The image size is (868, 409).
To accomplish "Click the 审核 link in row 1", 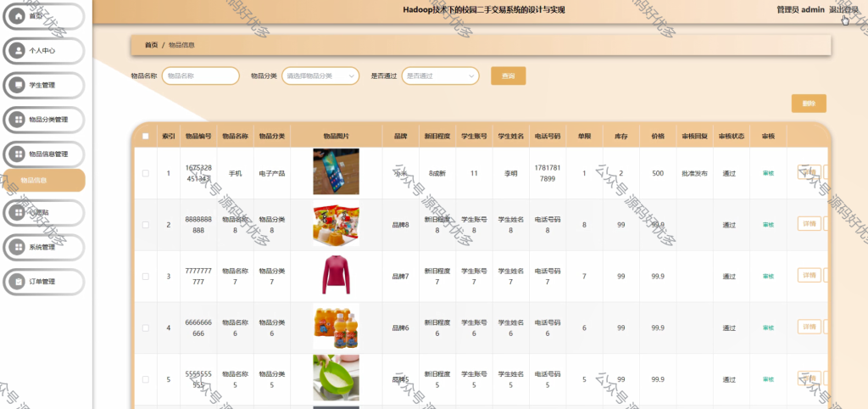I will (768, 173).
